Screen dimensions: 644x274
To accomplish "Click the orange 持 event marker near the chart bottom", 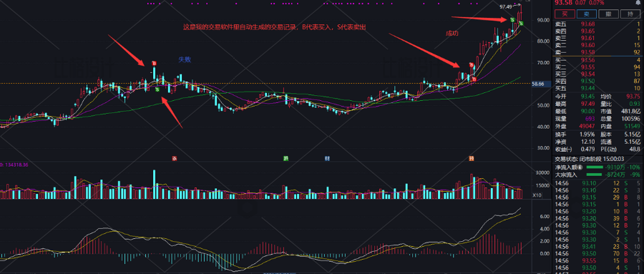I will [472, 158].
